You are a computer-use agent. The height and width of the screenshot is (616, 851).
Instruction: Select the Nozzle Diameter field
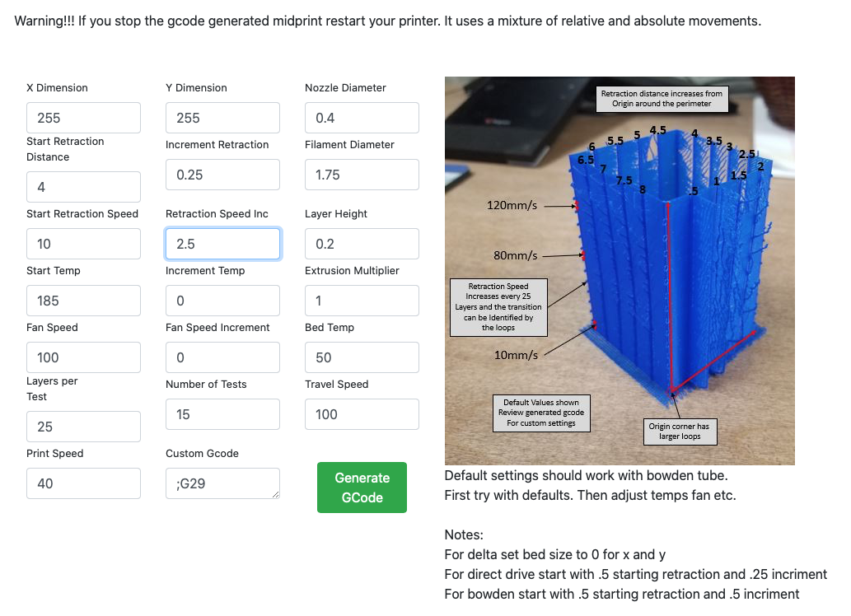pos(362,118)
